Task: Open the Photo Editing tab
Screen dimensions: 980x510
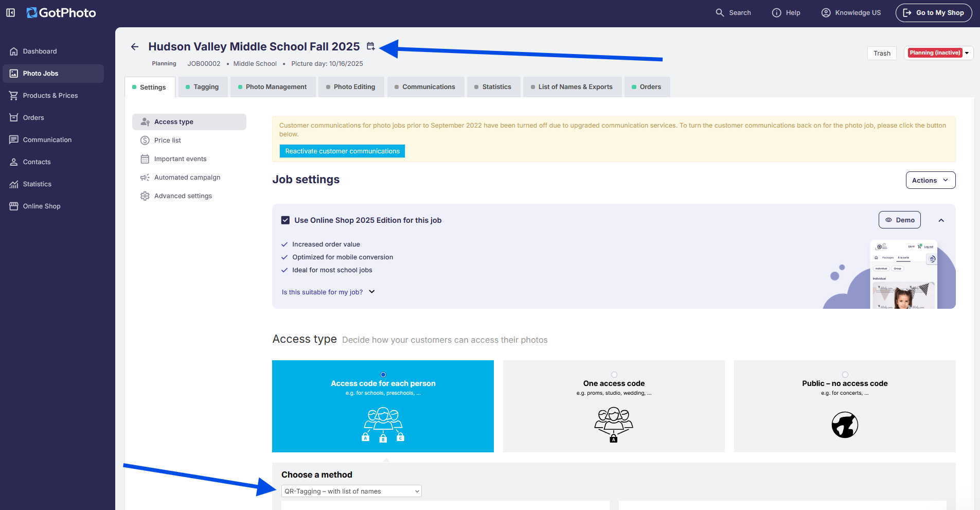Action: 351,87
